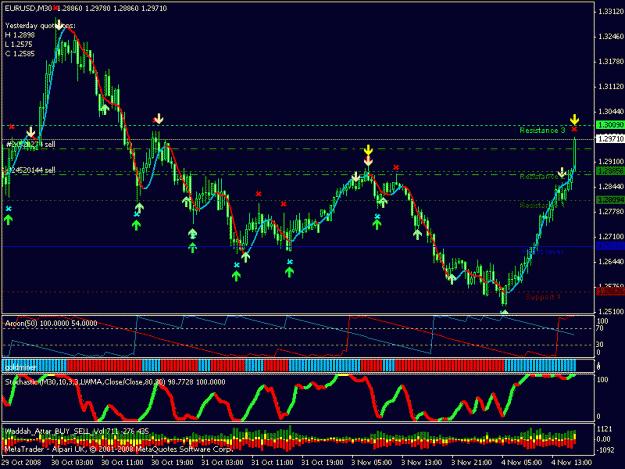Click the 70 level on Aroon scale
Image resolution: width=625 pixels, height=469 pixels.
tap(599, 329)
